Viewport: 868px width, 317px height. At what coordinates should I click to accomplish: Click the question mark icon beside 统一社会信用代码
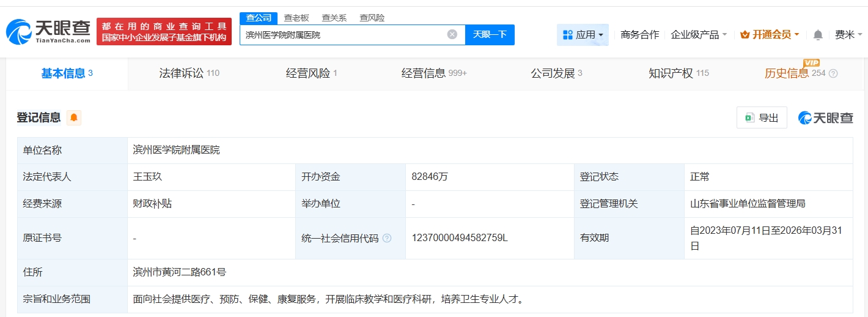point(387,238)
